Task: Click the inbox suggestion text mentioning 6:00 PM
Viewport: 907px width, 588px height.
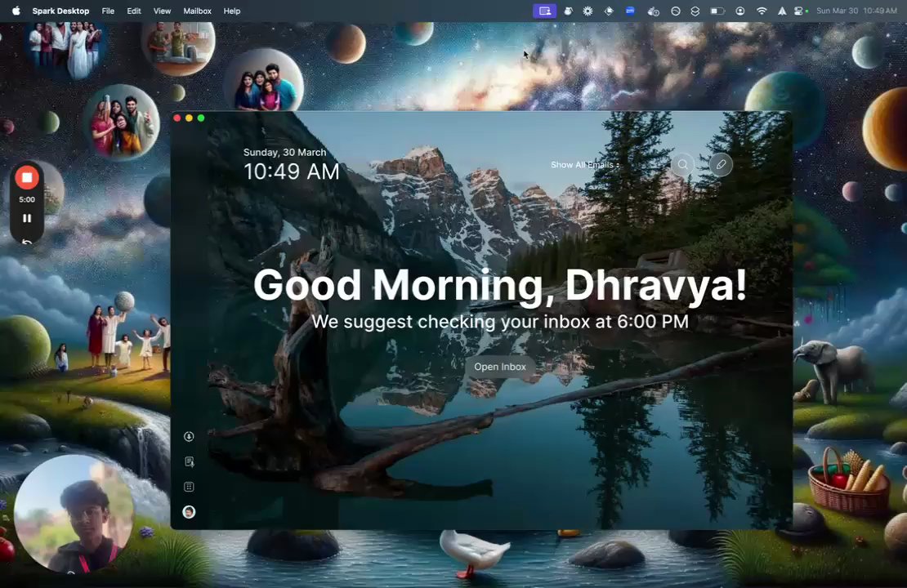Action: 500,322
